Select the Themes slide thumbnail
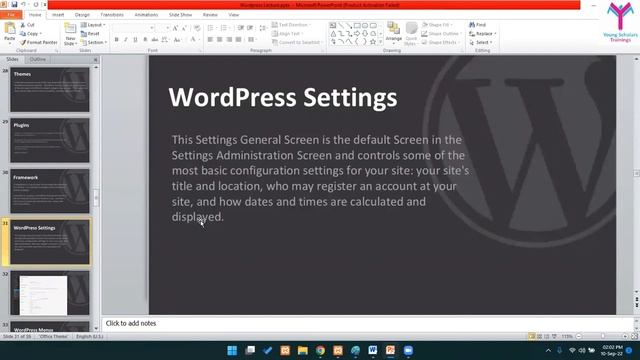The width and height of the screenshot is (640, 360). 50,90
